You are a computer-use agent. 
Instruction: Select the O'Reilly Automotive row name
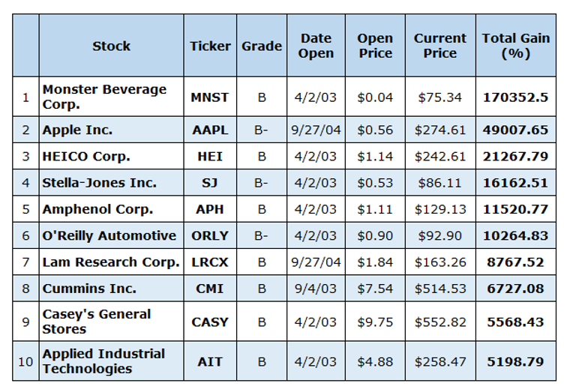[109, 235]
